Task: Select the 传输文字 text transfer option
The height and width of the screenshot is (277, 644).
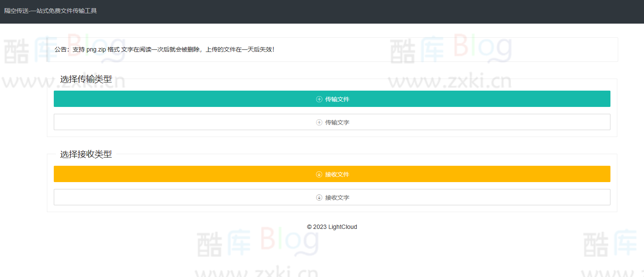Action: point(332,122)
